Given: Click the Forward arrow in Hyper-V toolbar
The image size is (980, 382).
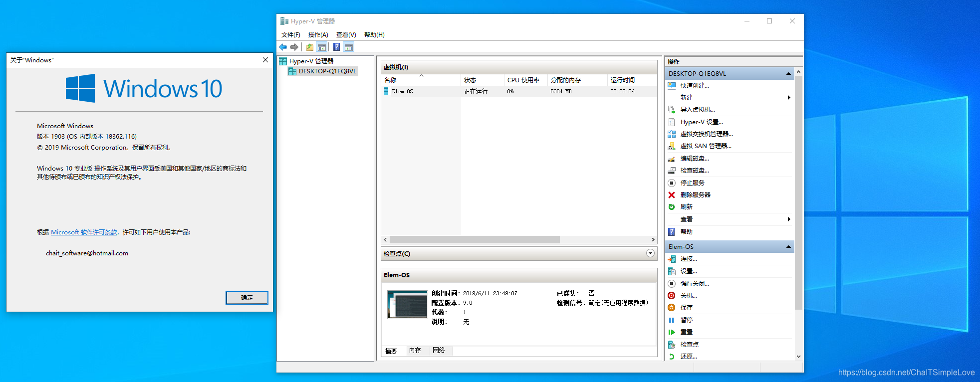Looking at the screenshot, I should click(294, 47).
